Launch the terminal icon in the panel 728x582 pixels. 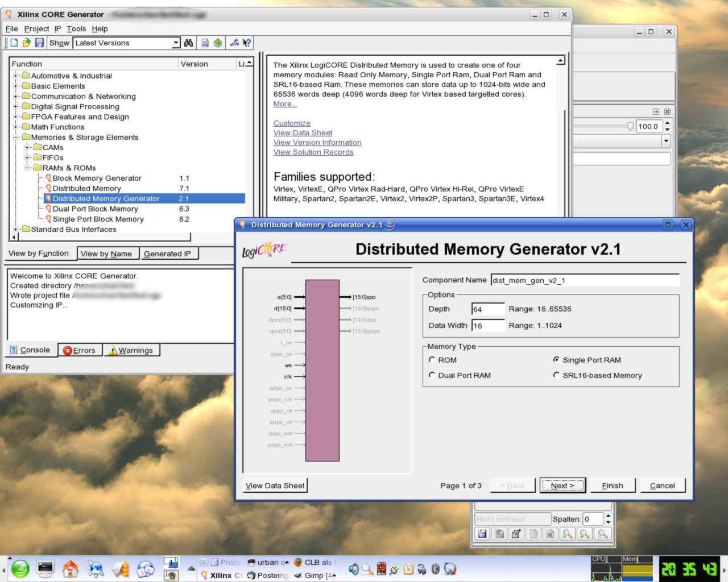pos(45,568)
